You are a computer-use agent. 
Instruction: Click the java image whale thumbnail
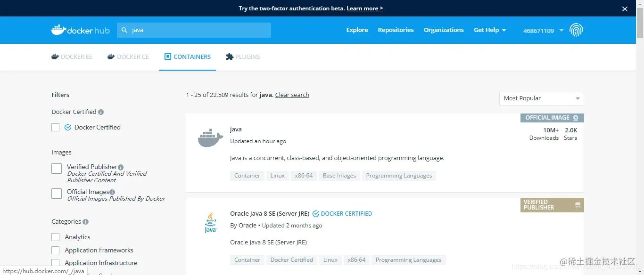pyautogui.click(x=210, y=137)
